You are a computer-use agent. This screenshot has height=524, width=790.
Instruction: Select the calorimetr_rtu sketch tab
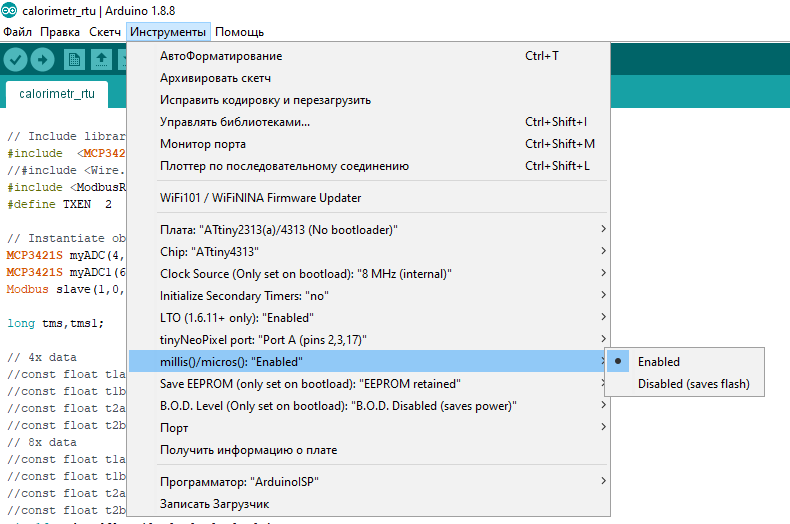pos(57,94)
